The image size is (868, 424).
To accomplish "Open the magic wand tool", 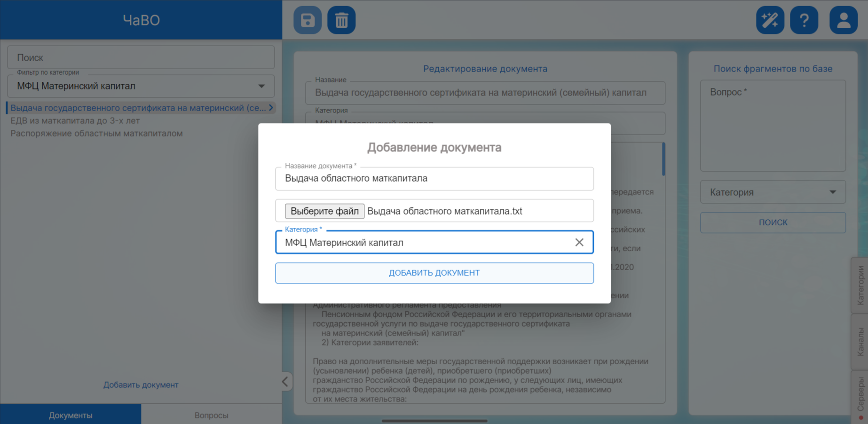I will [770, 20].
